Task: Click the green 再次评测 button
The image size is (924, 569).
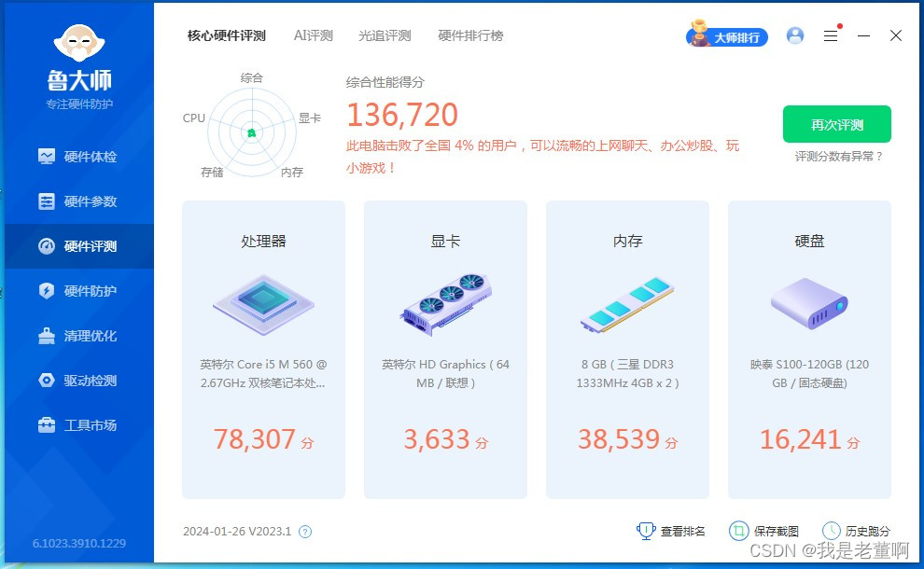Action: (x=837, y=124)
